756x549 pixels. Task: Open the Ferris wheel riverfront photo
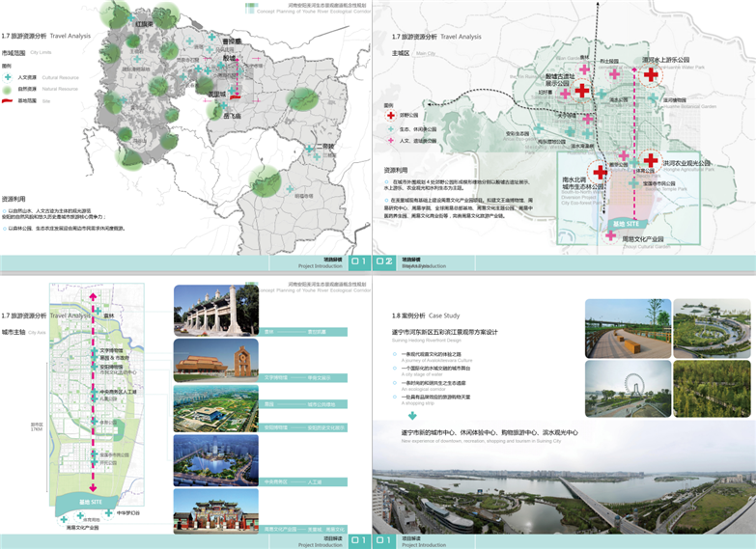(x=628, y=389)
